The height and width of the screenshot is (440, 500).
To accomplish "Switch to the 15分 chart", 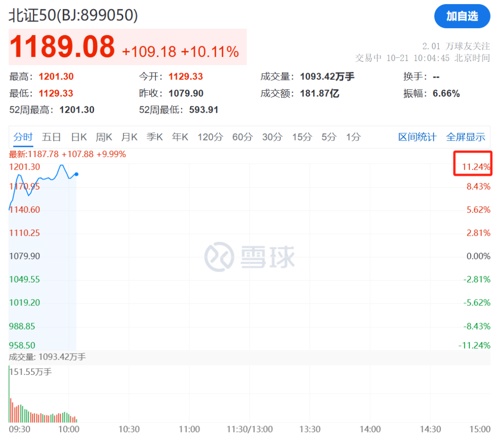I will pos(302,137).
